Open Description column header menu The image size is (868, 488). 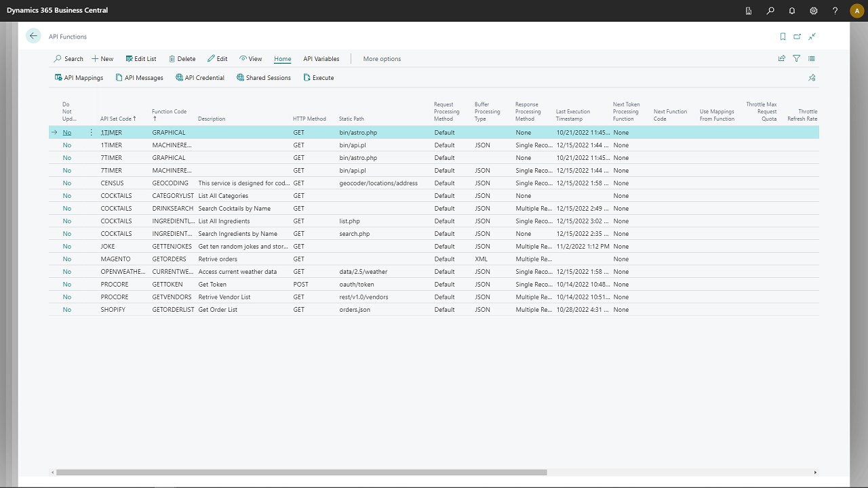212,119
